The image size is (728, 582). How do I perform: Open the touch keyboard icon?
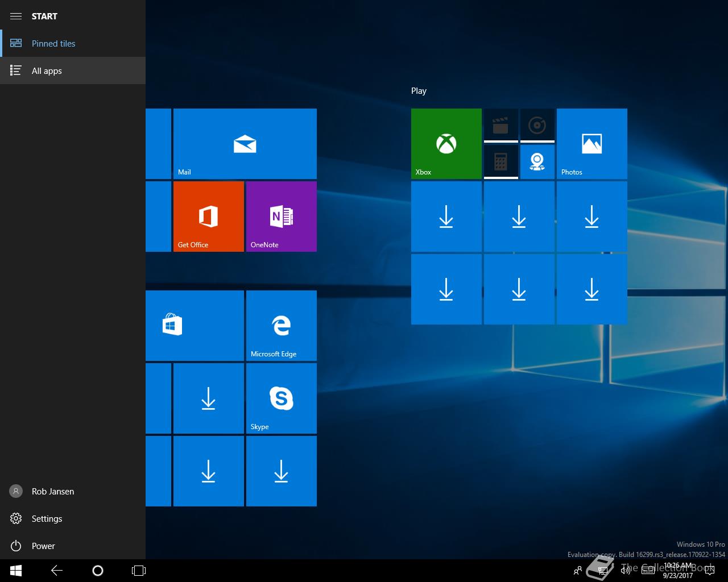pos(648,571)
